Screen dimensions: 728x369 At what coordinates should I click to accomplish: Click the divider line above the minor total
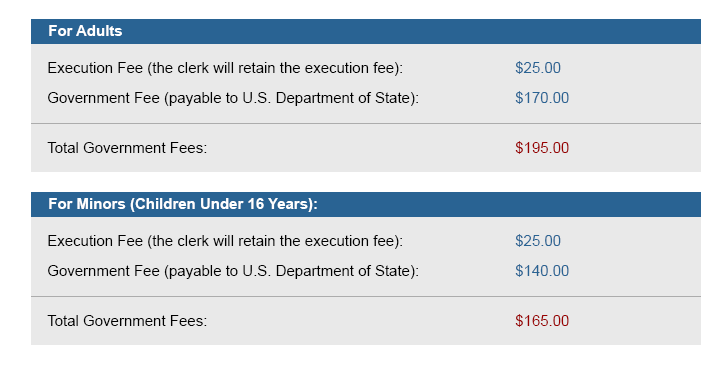[x=366, y=297]
